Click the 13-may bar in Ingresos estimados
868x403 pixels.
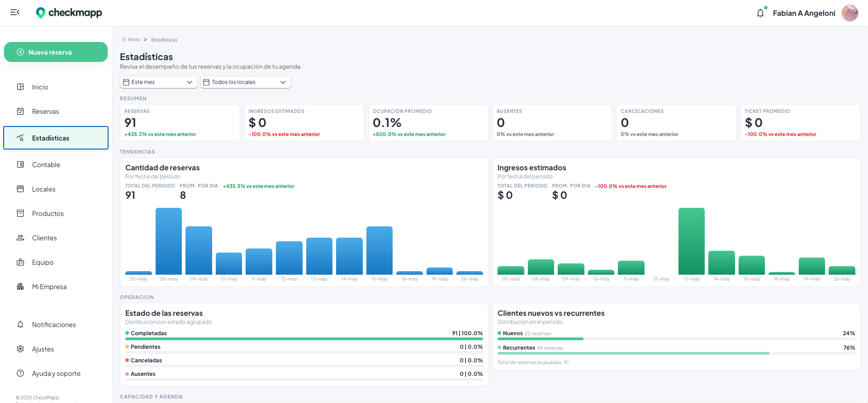[692, 241]
